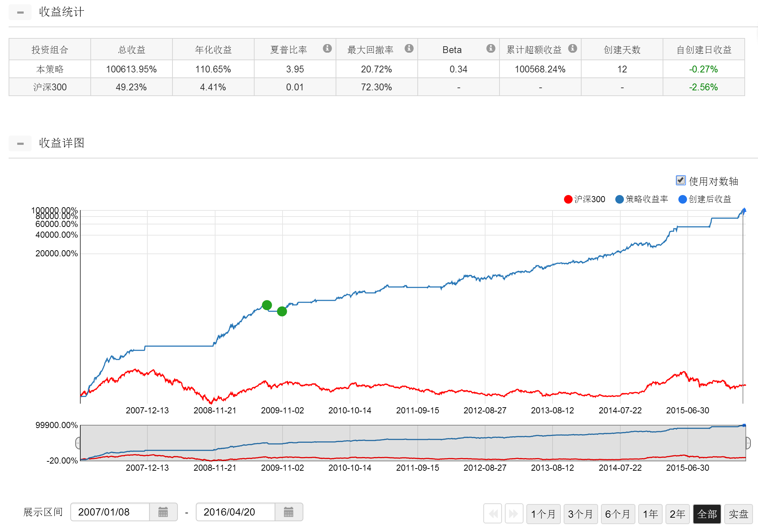This screenshot has width=758, height=532.
Task: Click the 年化收益 column header
Action: click(213, 49)
